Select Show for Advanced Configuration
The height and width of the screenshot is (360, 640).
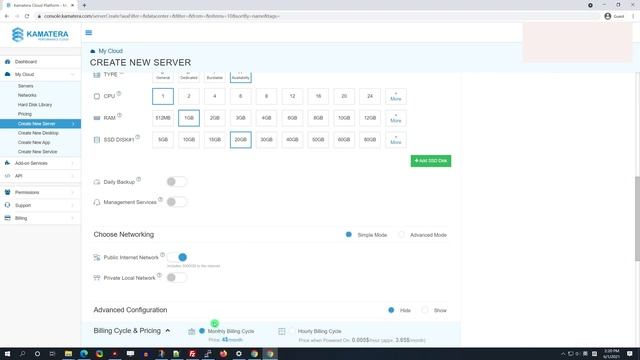[425, 310]
